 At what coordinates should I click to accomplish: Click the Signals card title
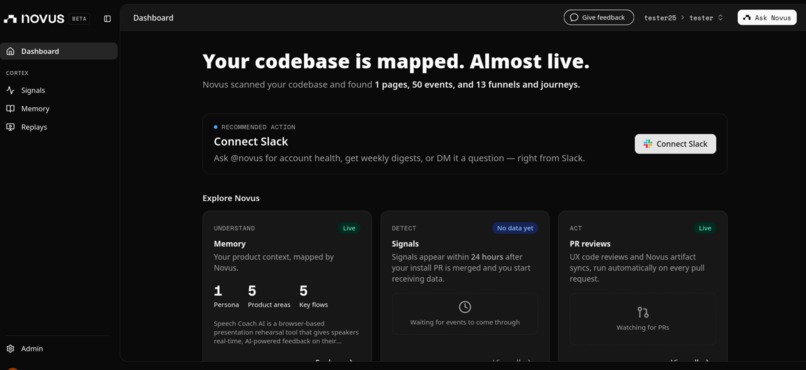(x=405, y=244)
